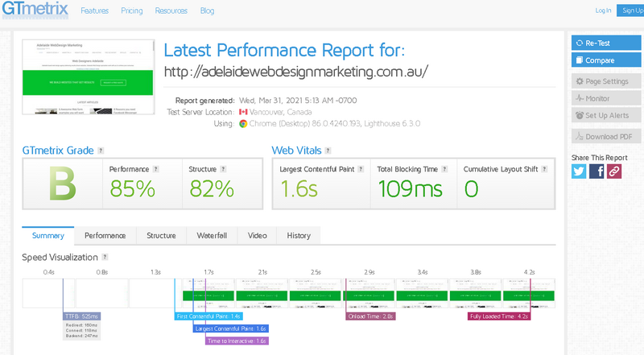Image resolution: width=644 pixels, height=355 pixels.
Task: Open Largest Contentful Paint help icon
Action: [x=361, y=169]
